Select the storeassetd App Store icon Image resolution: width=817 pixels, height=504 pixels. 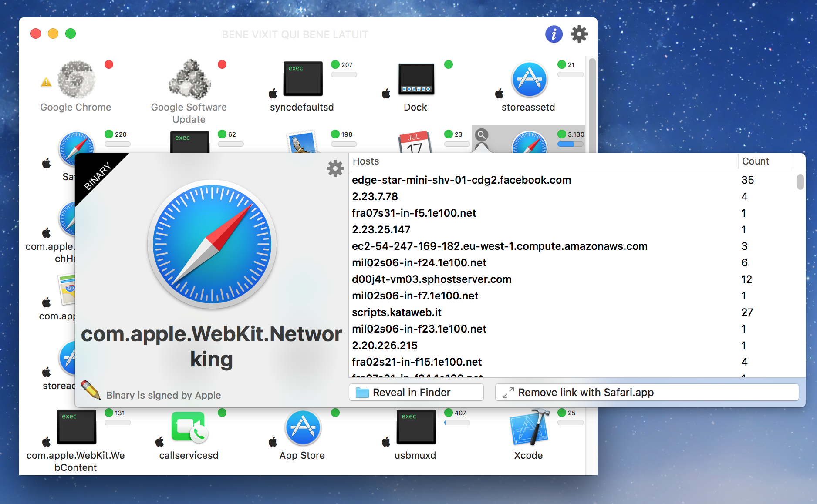[530, 79]
